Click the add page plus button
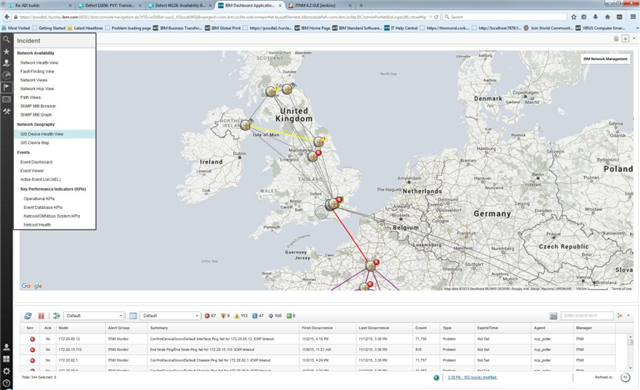 pos(625,38)
